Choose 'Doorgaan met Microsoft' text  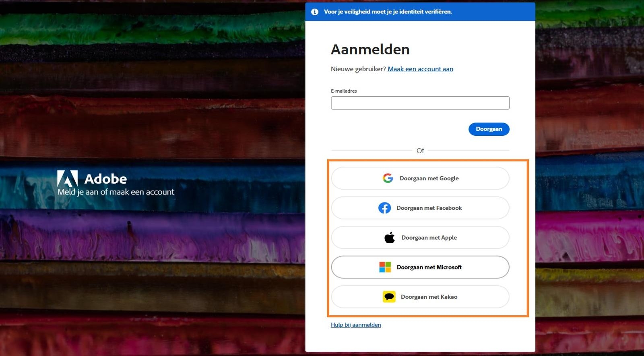[x=429, y=267]
